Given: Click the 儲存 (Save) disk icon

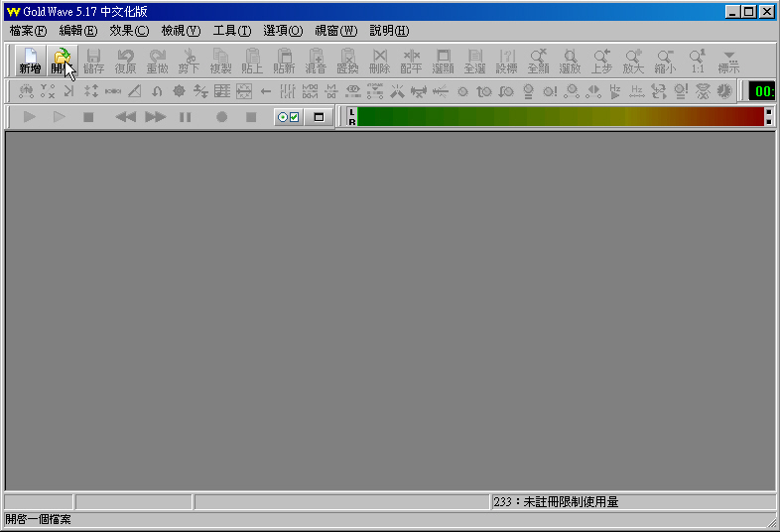Looking at the screenshot, I should point(93,62).
